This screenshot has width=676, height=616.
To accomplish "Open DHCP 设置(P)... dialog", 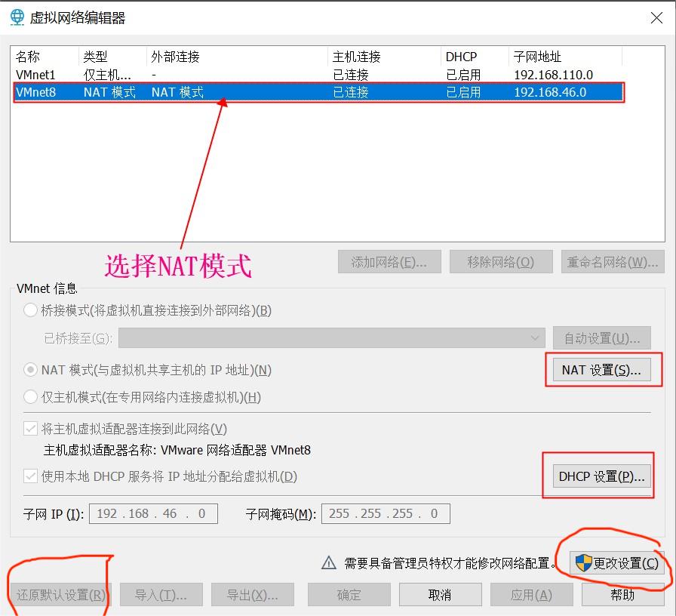I will [602, 476].
